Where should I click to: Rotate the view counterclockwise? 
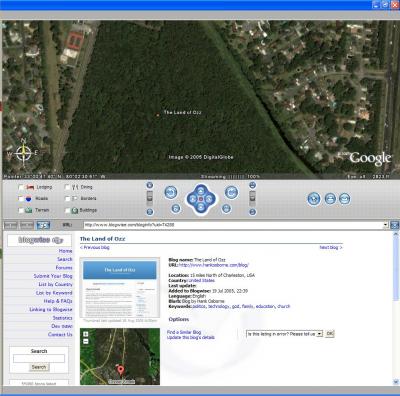tap(171, 192)
